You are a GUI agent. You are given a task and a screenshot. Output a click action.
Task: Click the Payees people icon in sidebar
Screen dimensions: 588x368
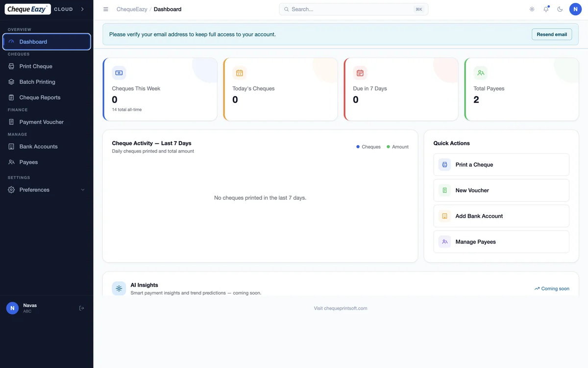[x=11, y=162]
